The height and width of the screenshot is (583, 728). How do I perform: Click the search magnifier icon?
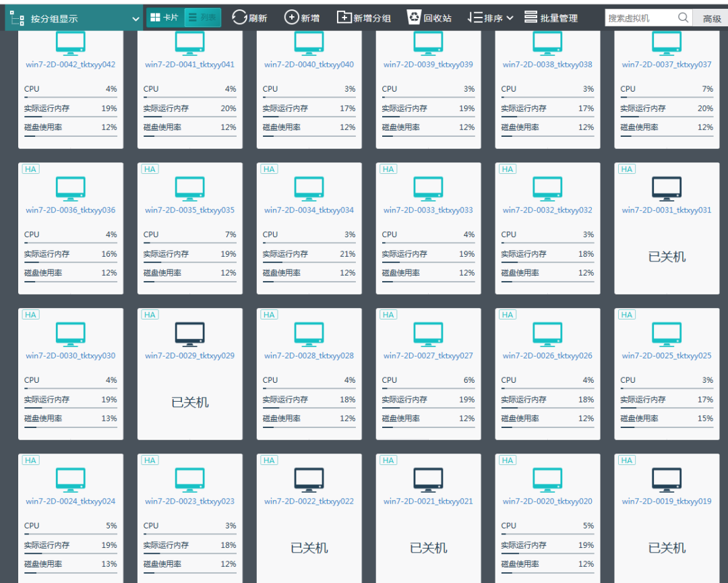683,18
